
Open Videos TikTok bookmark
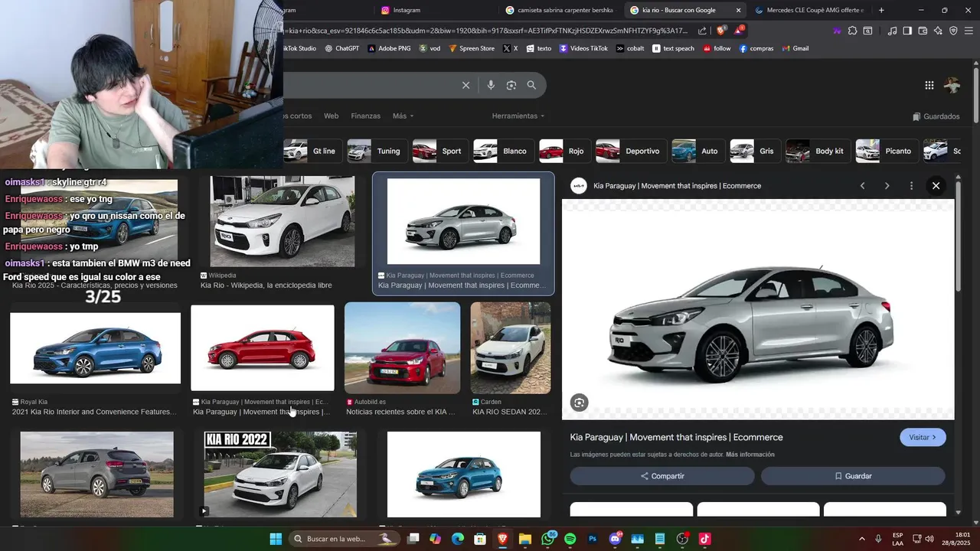click(x=583, y=48)
